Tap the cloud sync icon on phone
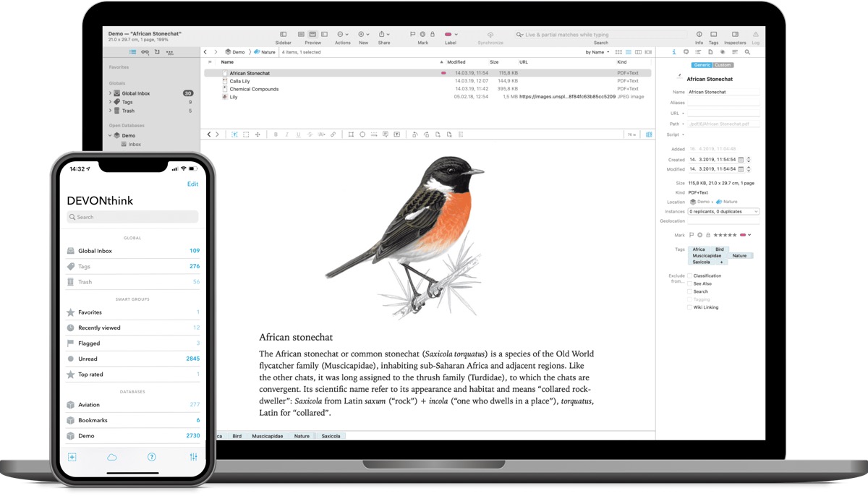Image resolution: width=868 pixels, height=496 pixels. pyautogui.click(x=111, y=457)
